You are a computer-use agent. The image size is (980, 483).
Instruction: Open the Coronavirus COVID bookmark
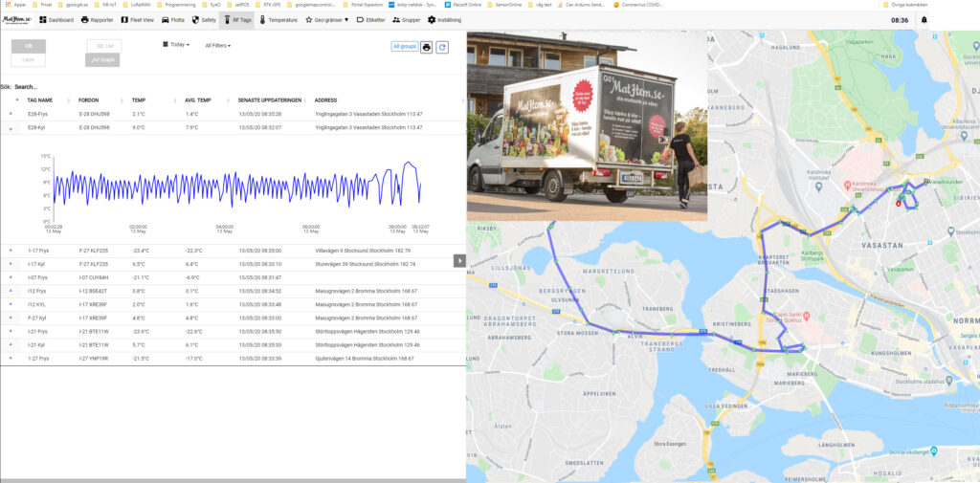click(637, 4)
